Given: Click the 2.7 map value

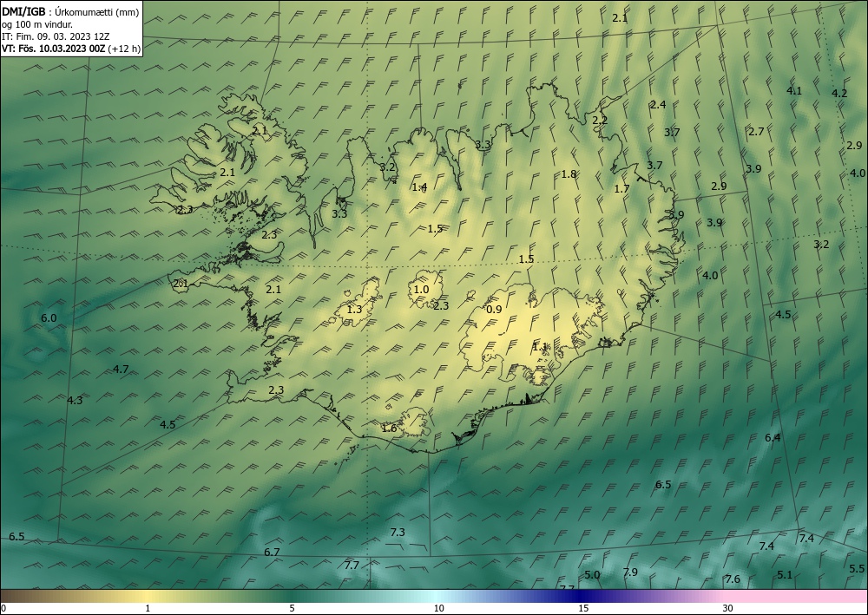Looking at the screenshot, I should coord(756,132).
